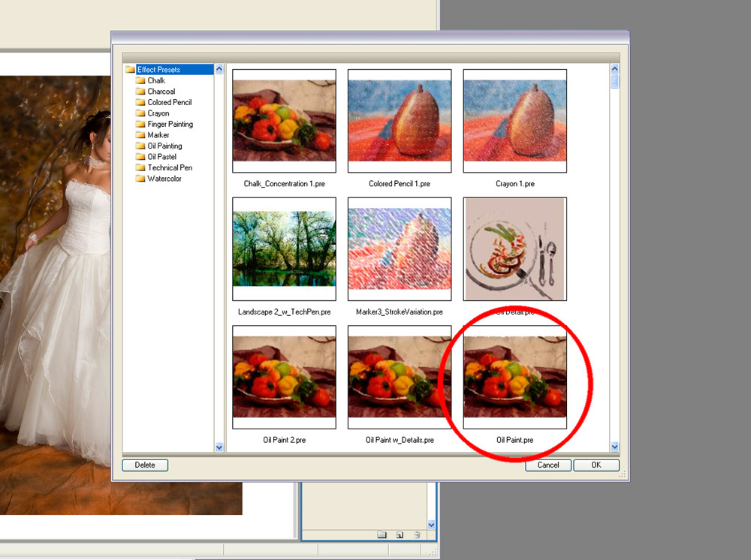The height and width of the screenshot is (560, 751).
Task: Click the Landscape 2_w_TechPen.pre label
Action: (284, 312)
